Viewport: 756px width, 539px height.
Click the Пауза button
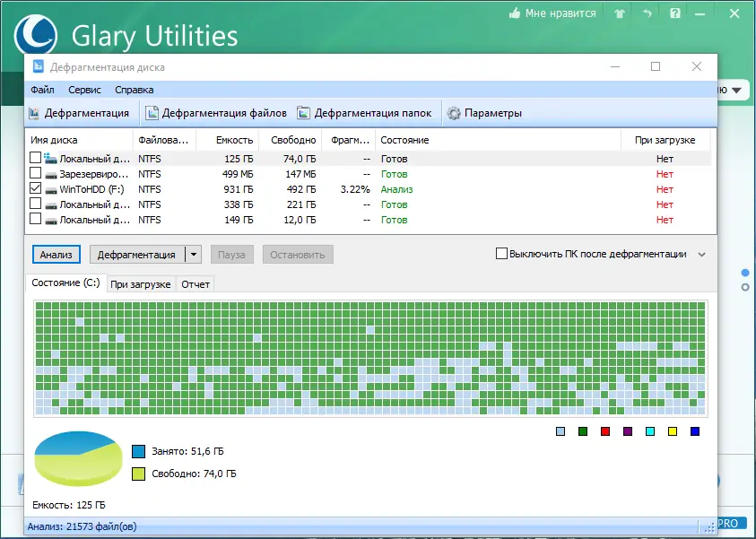[231, 255]
